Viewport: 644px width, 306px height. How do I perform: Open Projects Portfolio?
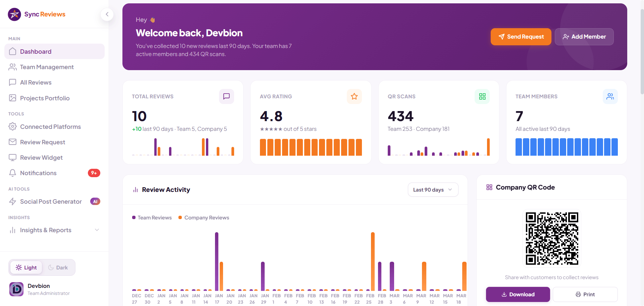click(54, 98)
